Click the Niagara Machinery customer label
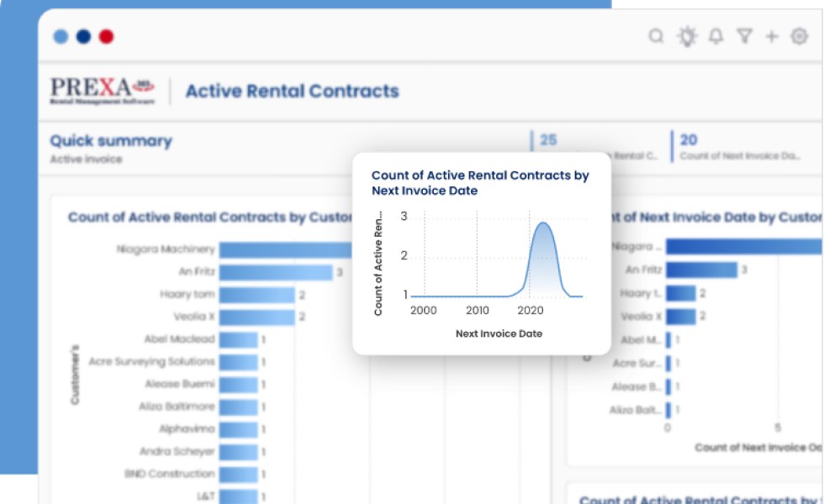The width and height of the screenshot is (824, 504). [166, 249]
